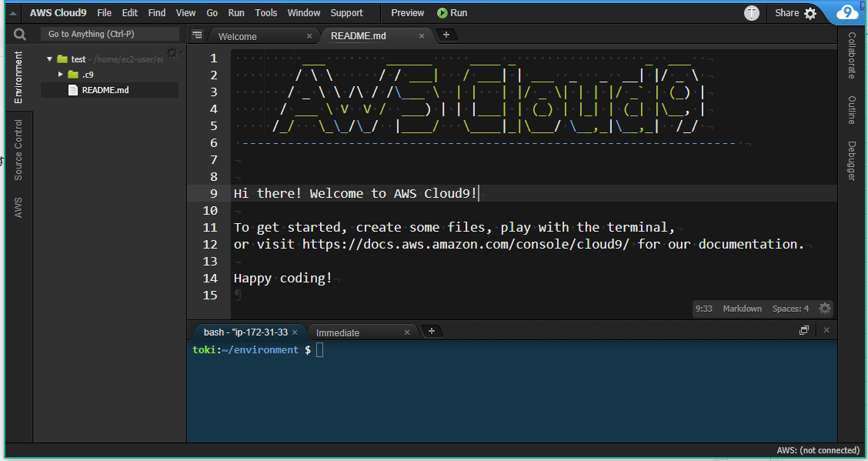868x461 pixels.
Task: Toggle the Environment side panel
Action: 18,78
